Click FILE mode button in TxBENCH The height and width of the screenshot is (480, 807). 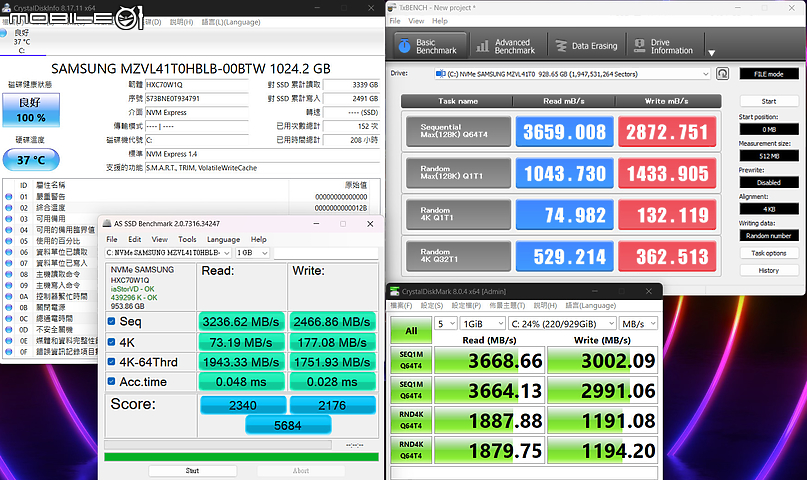[769, 74]
